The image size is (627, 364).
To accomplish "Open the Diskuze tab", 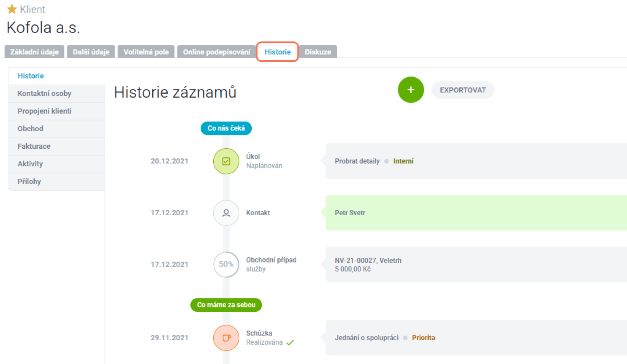I will pos(317,52).
